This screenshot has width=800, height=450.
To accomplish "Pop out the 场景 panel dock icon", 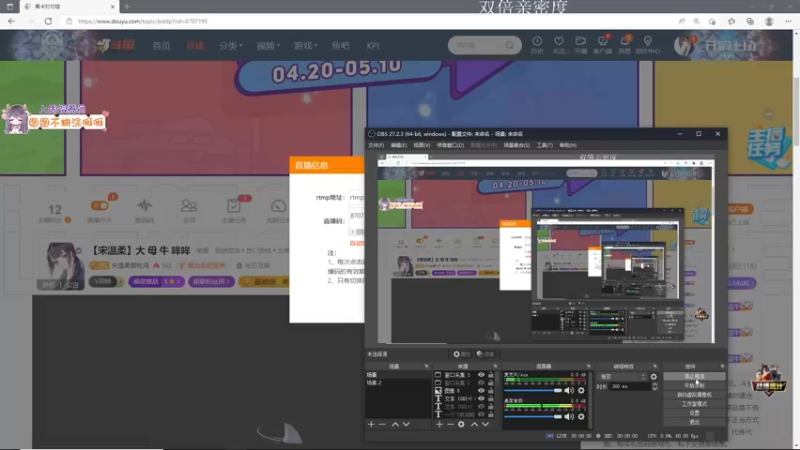I will pos(427,366).
